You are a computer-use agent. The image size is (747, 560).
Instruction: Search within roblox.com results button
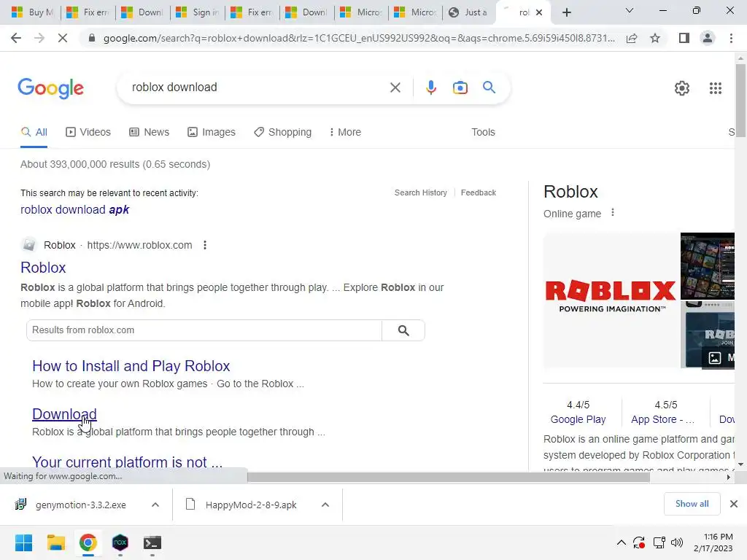(403, 330)
